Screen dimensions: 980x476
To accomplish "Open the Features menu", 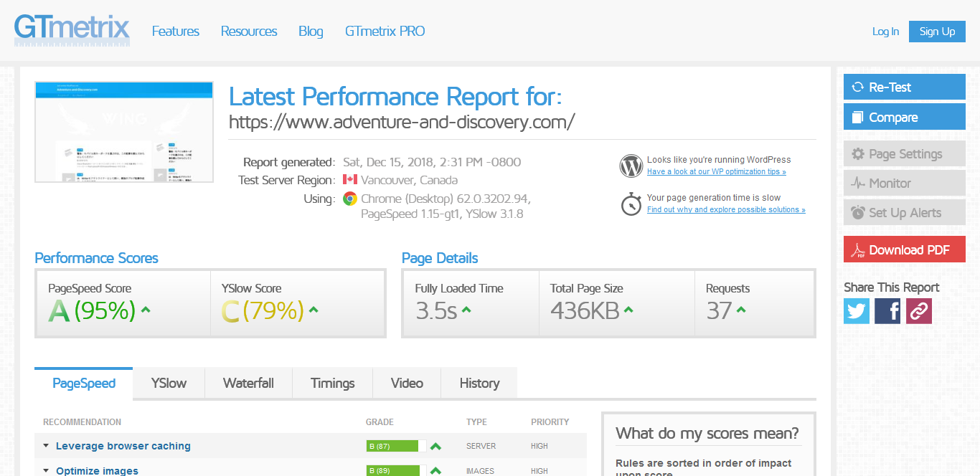I will click(x=176, y=32).
